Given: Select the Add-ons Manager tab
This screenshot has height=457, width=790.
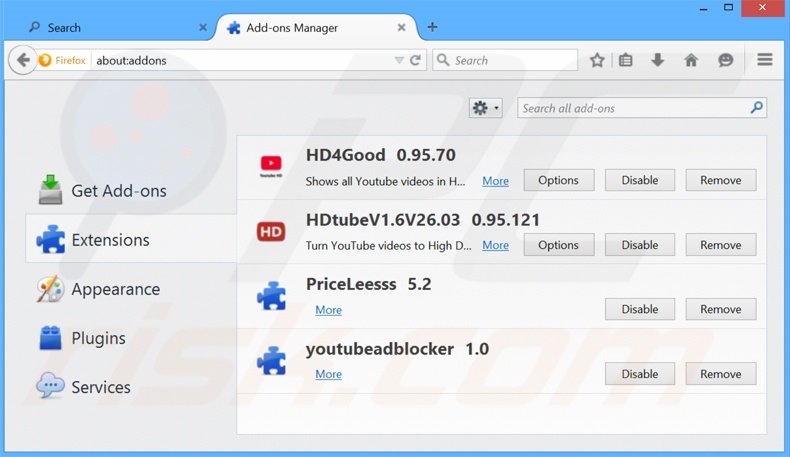Looking at the screenshot, I should (x=317, y=28).
